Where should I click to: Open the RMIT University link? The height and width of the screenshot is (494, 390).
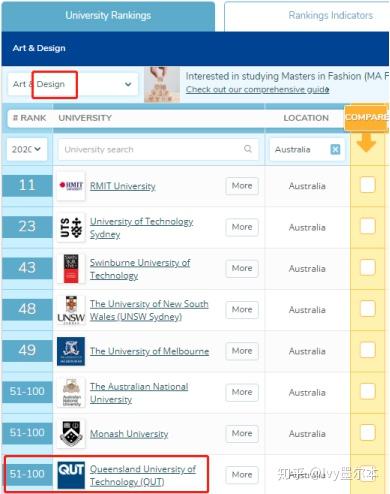[123, 186]
